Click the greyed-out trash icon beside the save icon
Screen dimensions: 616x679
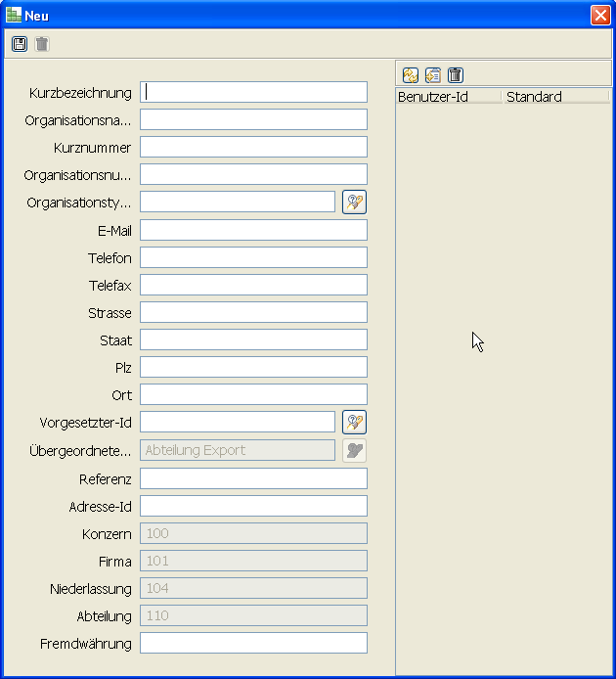point(42,44)
